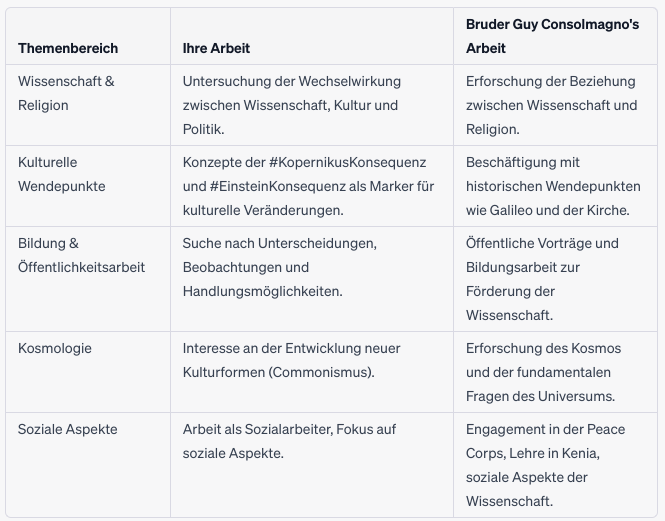Select the Bildung & Öffentlichkeitsarbeit row label
Viewport: 665px width, 521px height.
[x=81, y=255]
